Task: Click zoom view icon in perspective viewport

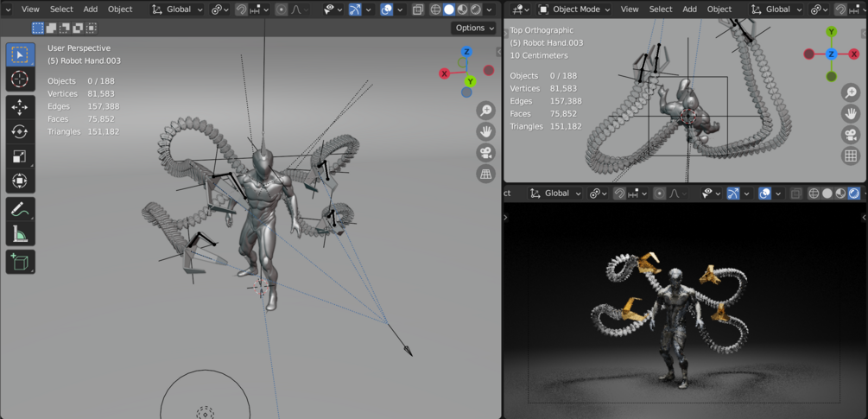Action: [485, 111]
